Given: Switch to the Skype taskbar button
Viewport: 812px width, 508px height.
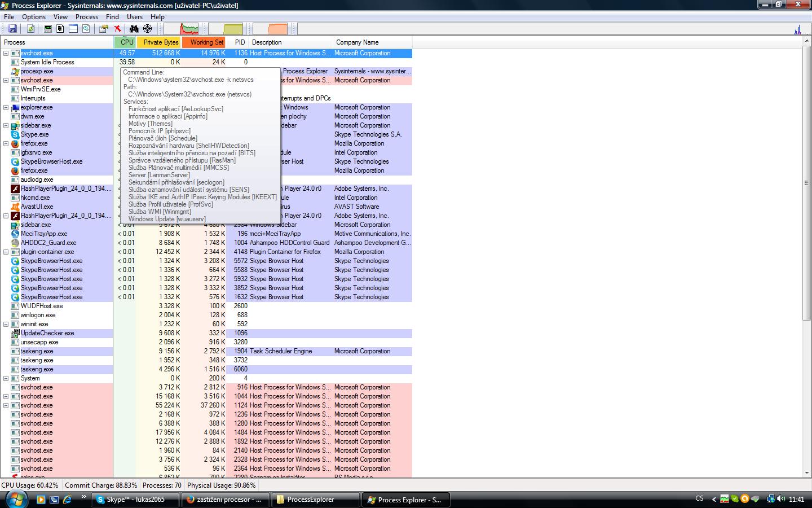Looking at the screenshot, I should [x=136, y=500].
